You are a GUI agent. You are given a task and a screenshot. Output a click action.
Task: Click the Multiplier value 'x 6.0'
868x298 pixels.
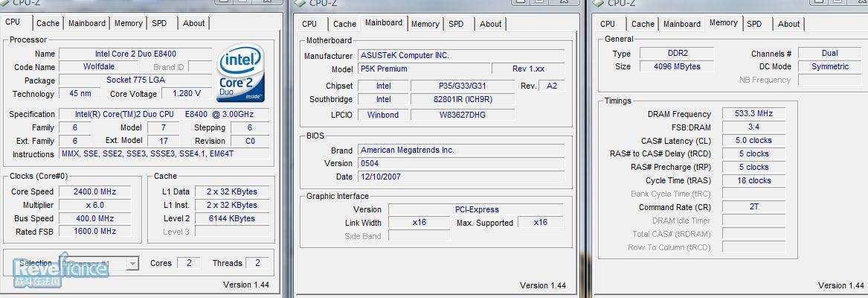click(x=94, y=205)
